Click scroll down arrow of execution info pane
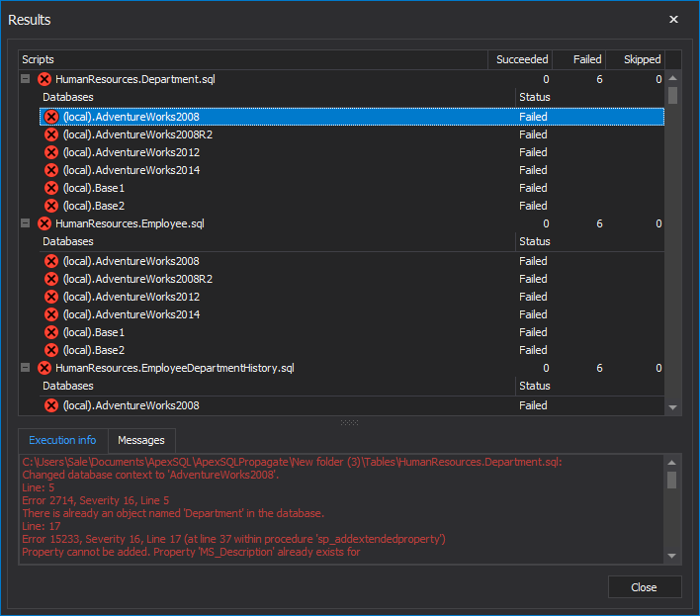Screen dimensions: 700x616 672,556
